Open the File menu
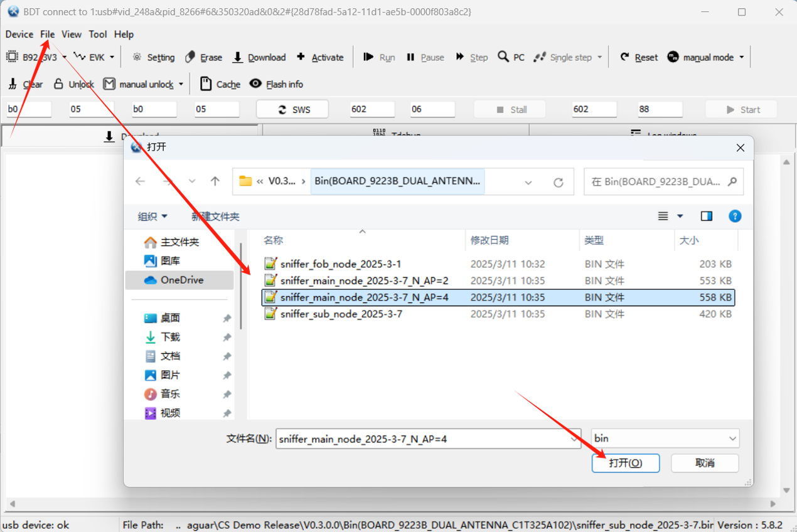797x532 pixels. click(x=48, y=35)
